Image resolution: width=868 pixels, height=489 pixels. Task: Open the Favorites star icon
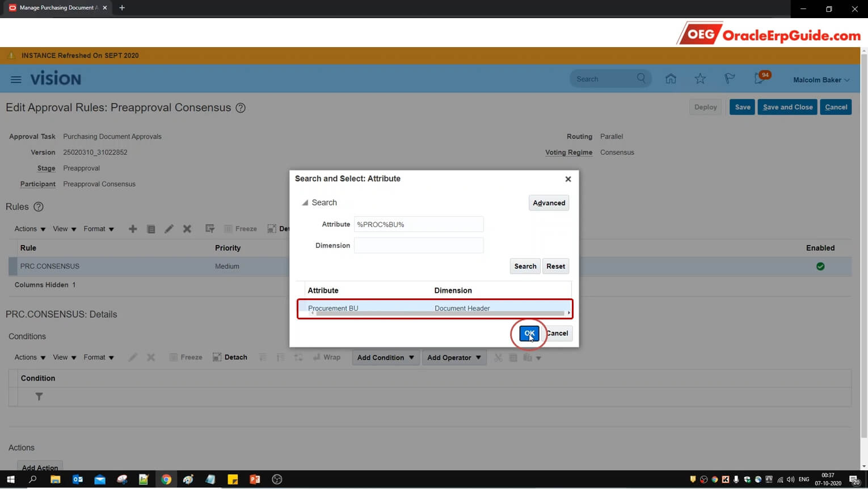pyautogui.click(x=700, y=79)
